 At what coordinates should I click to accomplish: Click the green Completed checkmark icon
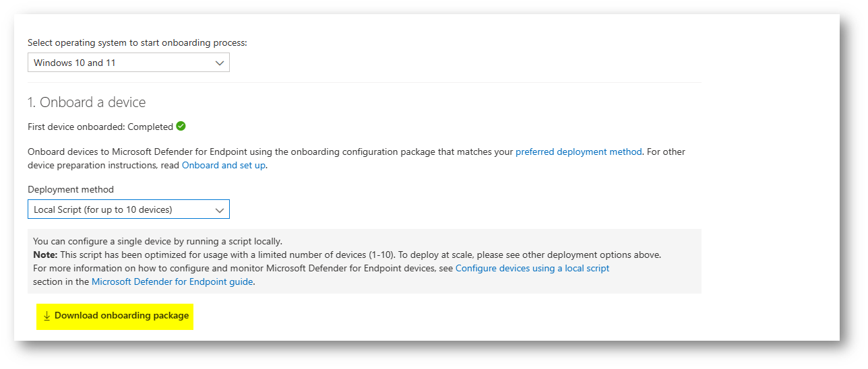(181, 126)
